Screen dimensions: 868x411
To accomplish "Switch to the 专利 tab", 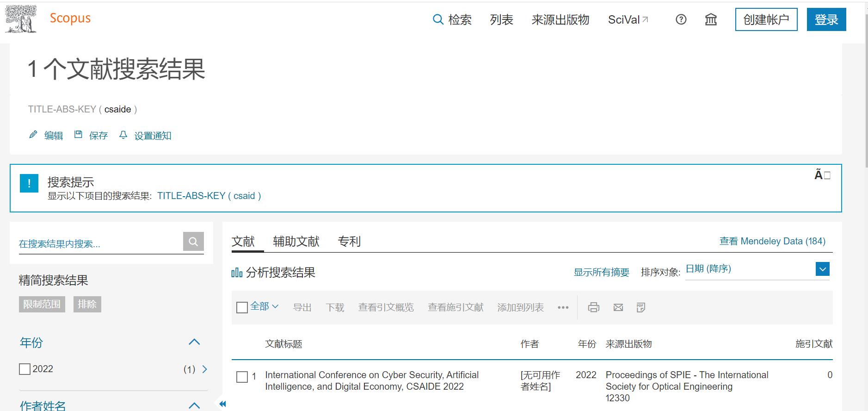I will 349,241.
